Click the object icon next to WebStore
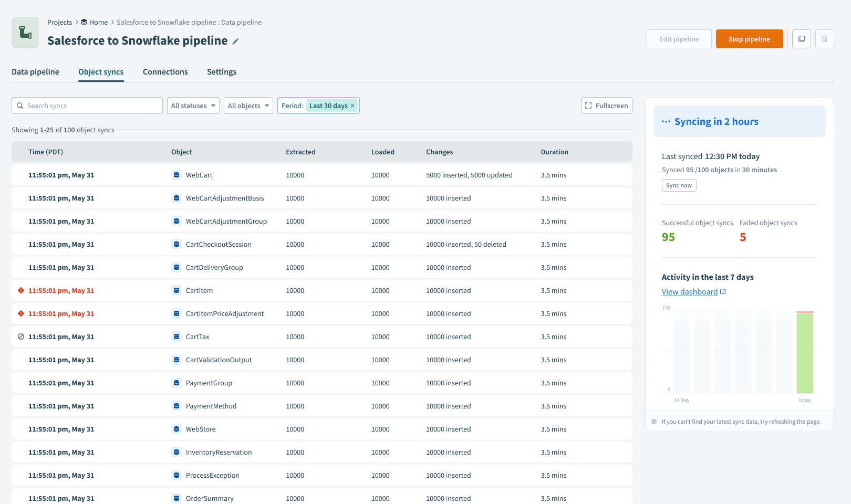851x504 pixels. [177, 429]
